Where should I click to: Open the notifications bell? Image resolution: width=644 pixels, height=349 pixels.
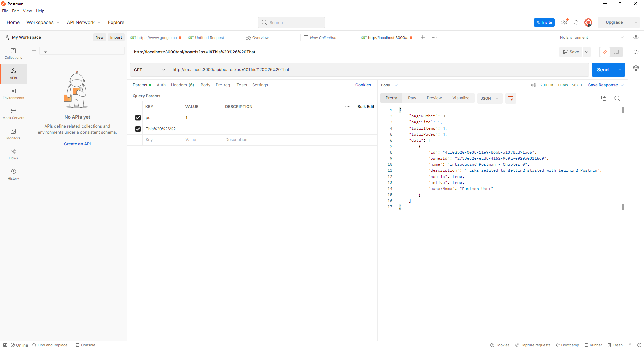[576, 22]
